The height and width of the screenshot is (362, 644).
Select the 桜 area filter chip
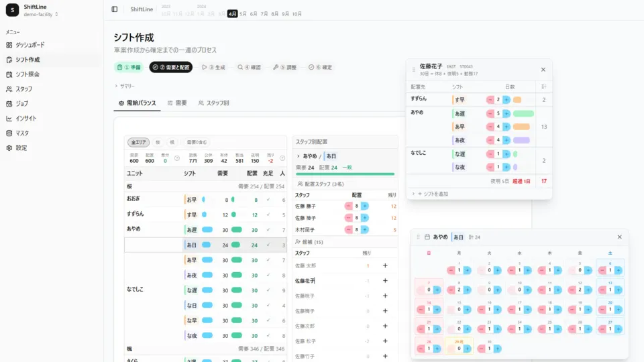tap(158, 142)
